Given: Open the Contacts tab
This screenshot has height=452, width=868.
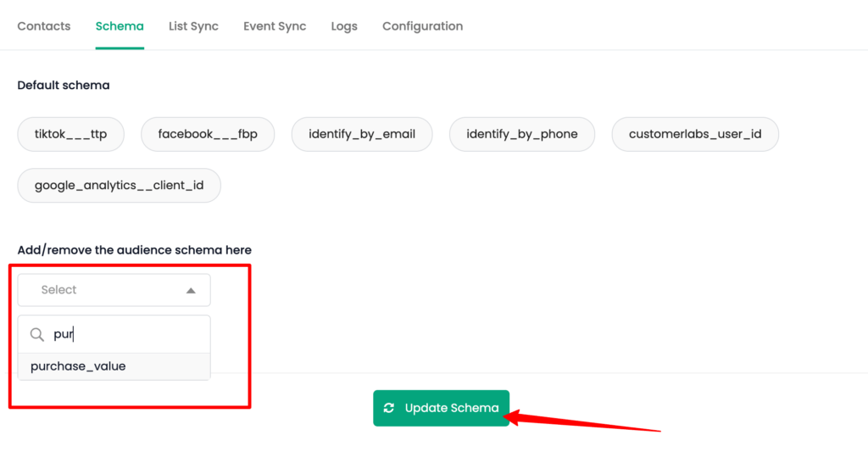Looking at the screenshot, I should coord(44,26).
